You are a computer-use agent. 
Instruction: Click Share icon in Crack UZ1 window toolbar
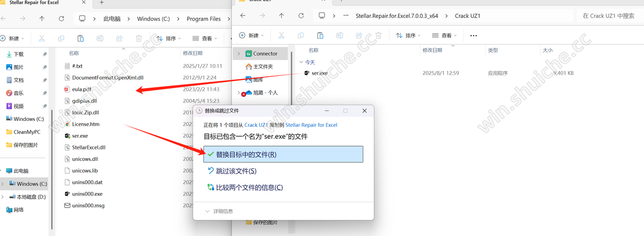tap(358, 35)
